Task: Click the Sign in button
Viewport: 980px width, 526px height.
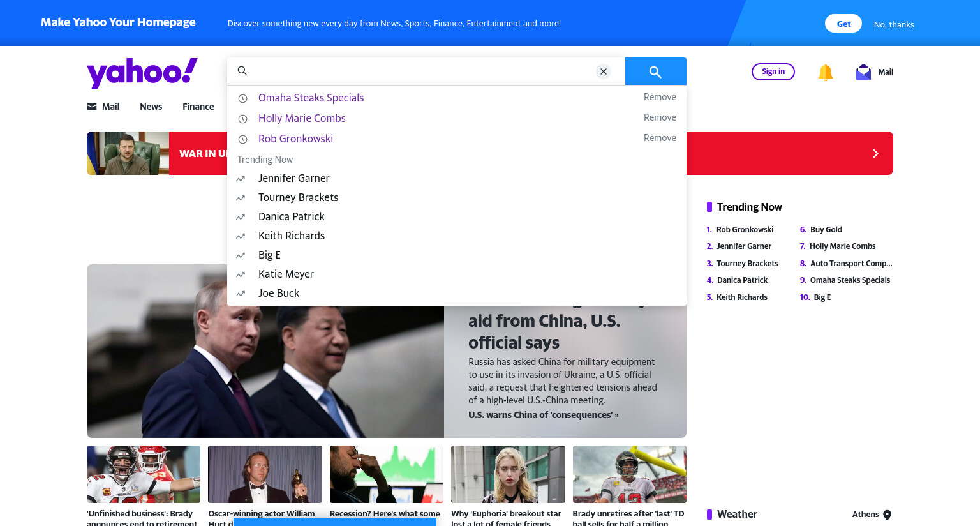Action: tap(773, 71)
